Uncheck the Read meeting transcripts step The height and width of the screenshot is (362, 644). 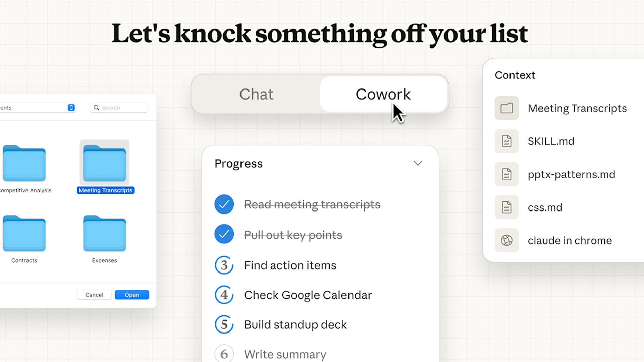click(x=224, y=204)
